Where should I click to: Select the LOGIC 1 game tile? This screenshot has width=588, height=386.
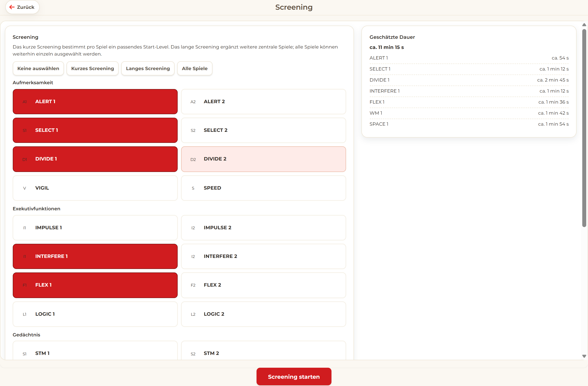pos(95,314)
